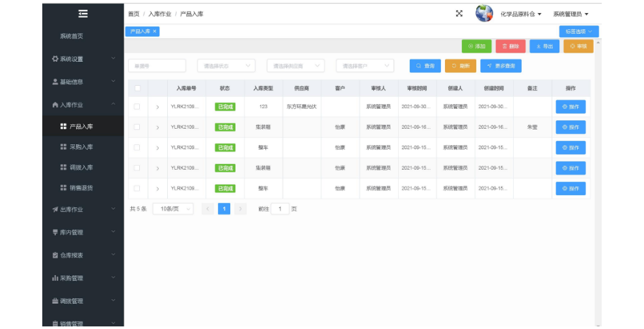Expand the row with remark 朱雪
644x329 pixels.
tap(157, 127)
